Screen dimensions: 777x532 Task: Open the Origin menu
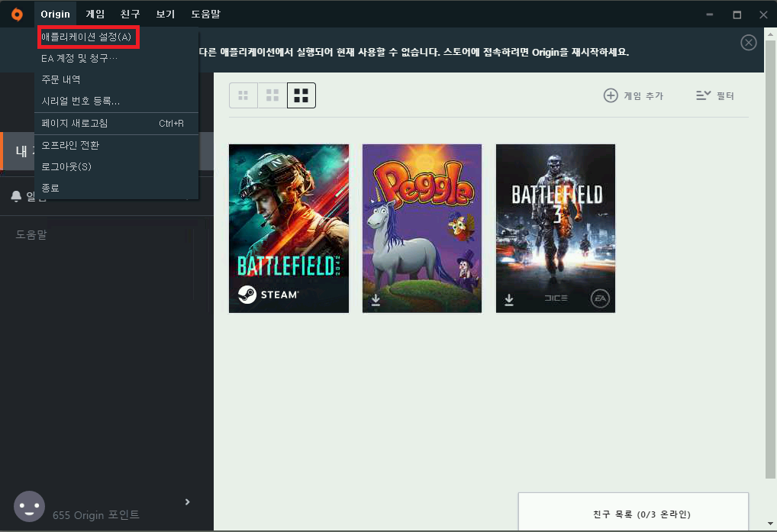55,15
